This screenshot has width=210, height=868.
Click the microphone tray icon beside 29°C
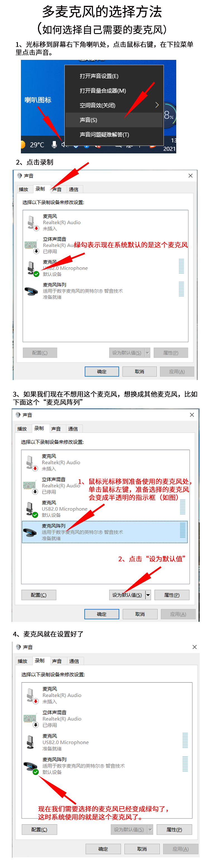tap(54, 144)
